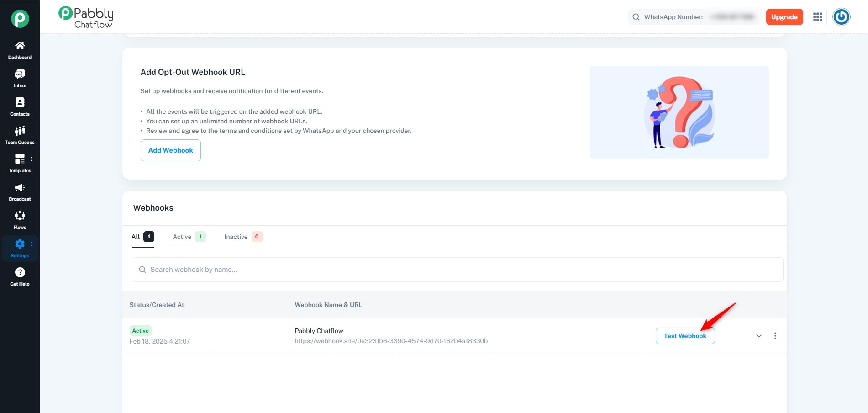Click the Active status badge in the row

(141, 331)
